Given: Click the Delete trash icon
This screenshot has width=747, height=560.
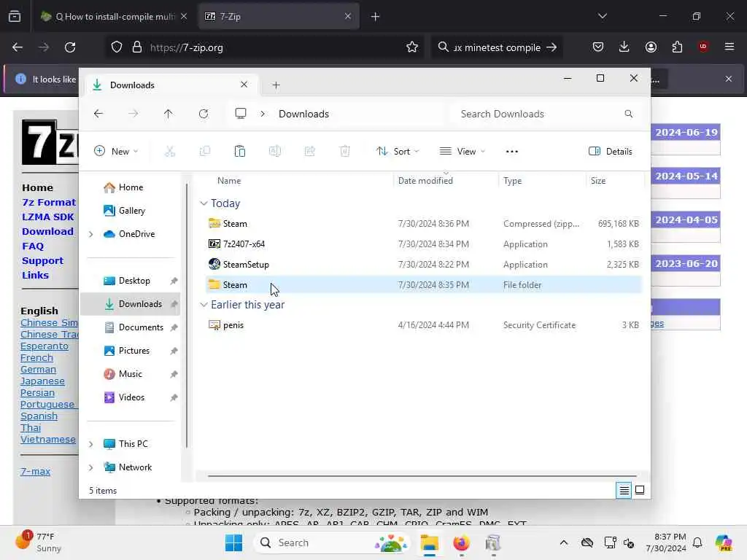Looking at the screenshot, I should pyautogui.click(x=345, y=152).
